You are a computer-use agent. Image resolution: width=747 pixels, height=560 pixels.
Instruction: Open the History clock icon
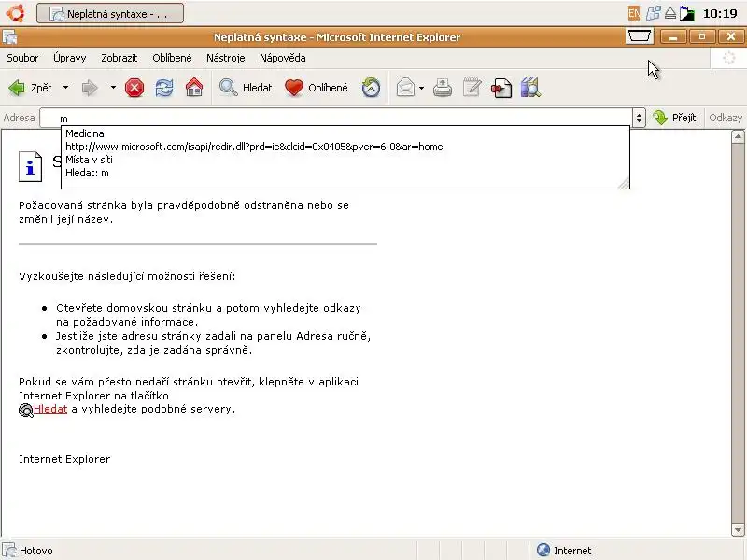pos(371,88)
